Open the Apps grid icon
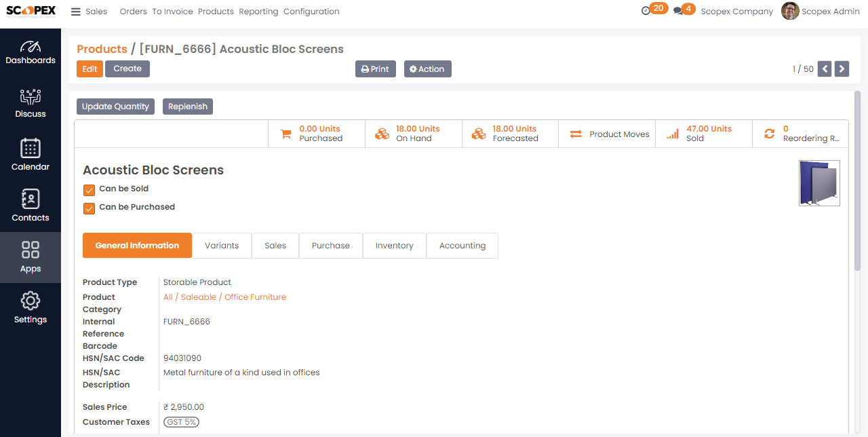The image size is (868, 437). (31, 250)
